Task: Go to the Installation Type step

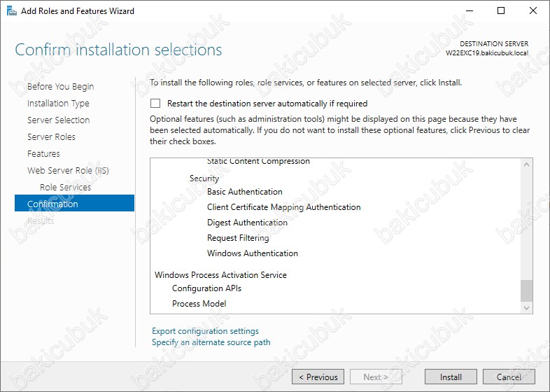Action: pos(58,103)
